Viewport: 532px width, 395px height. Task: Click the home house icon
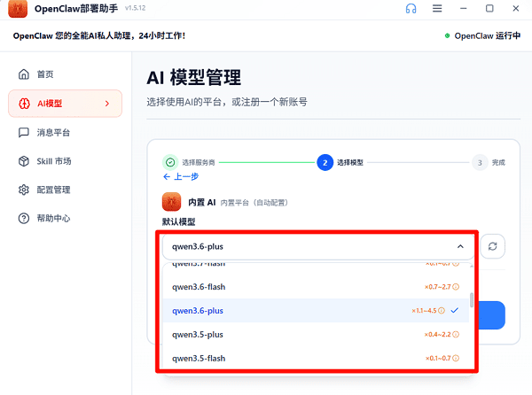tap(24, 74)
